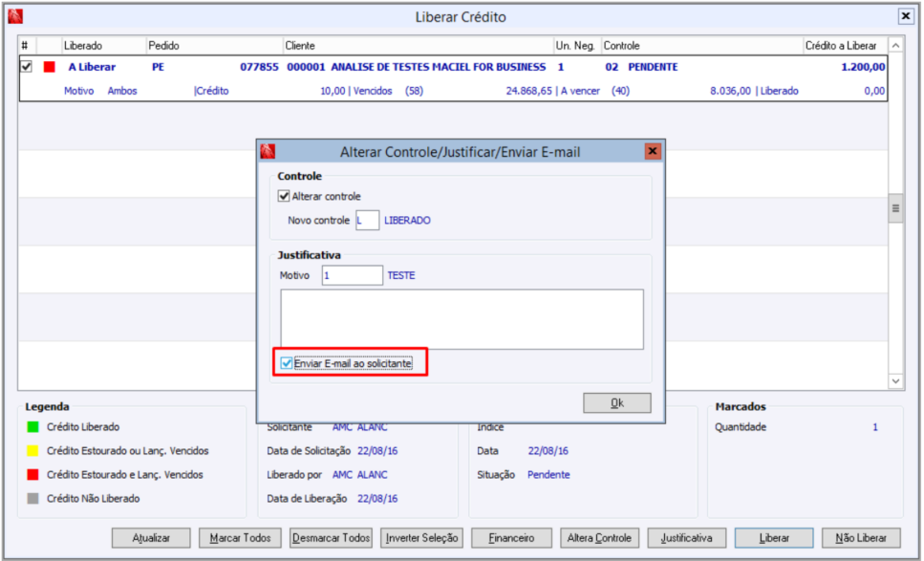
Task: Uncheck the row checkbox for pedido 077855
Action: [27, 67]
